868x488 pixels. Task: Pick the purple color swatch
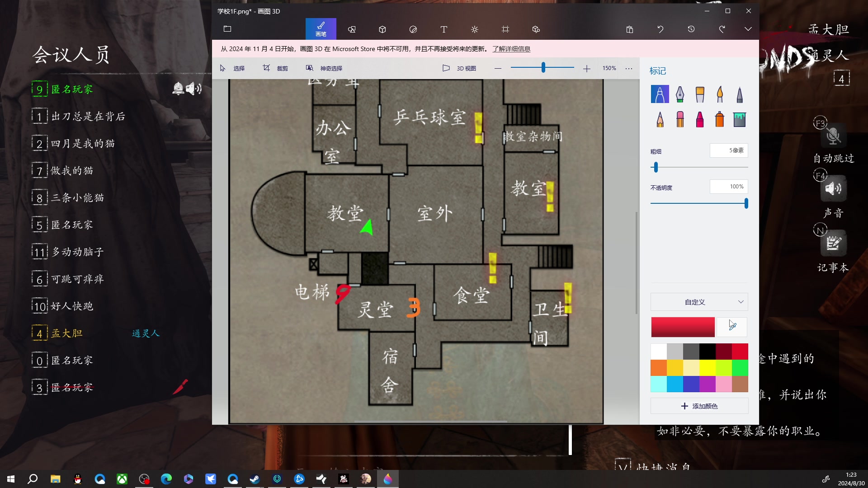click(708, 384)
